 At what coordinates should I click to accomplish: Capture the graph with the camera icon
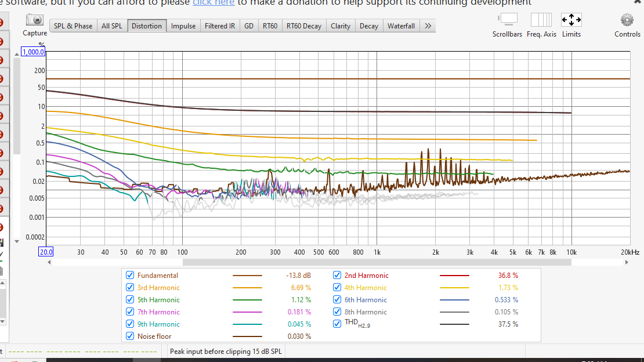[x=34, y=20]
